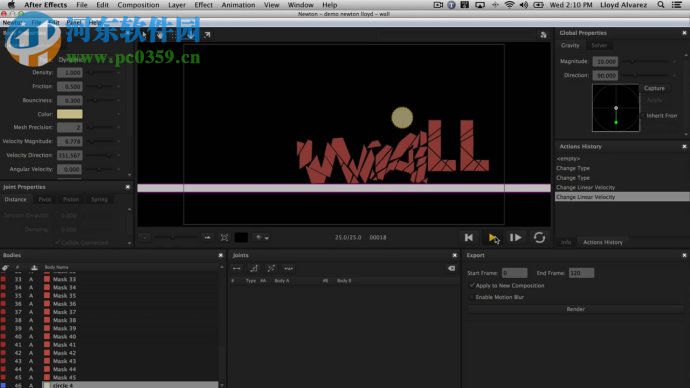Toggle the loop playback icon
Viewport: 690px width, 388px height.
point(540,238)
